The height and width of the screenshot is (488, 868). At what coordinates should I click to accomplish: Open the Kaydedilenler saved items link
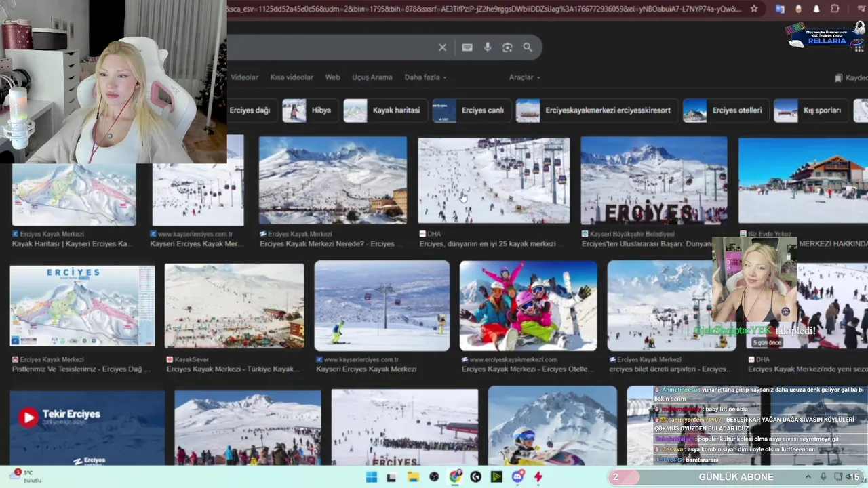(x=852, y=77)
